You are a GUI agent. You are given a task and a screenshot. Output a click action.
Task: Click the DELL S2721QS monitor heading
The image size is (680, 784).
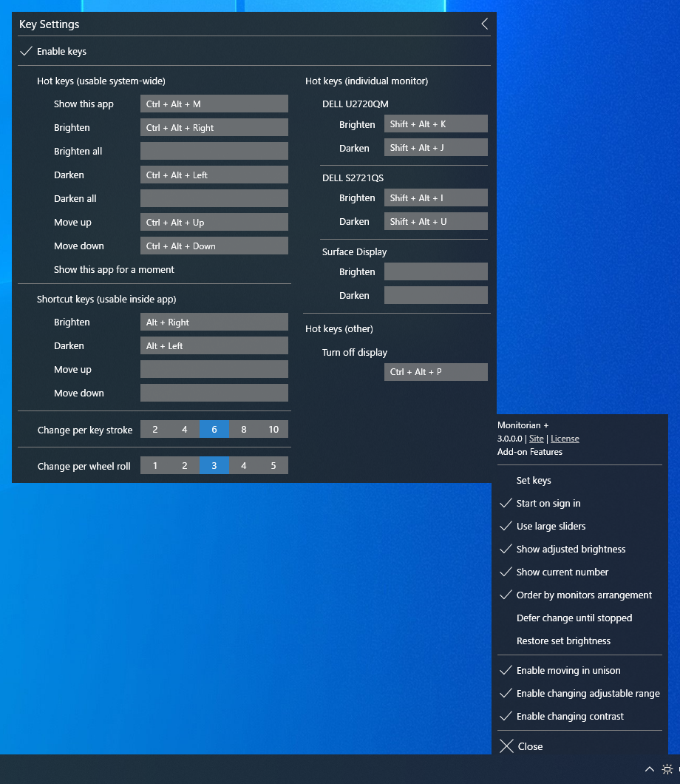[353, 178]
